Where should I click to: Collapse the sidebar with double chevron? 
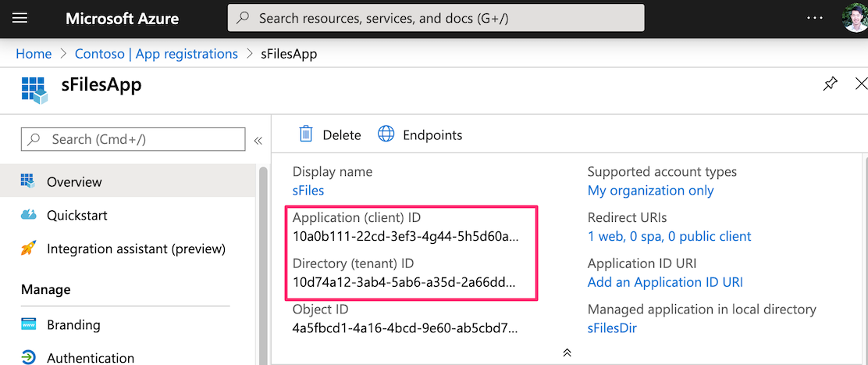coord(258,140)
